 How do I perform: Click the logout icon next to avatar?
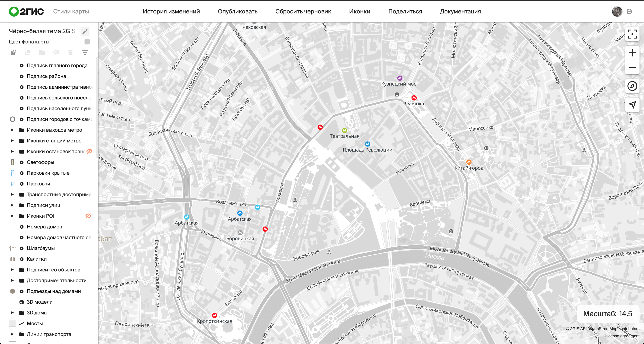click(x=629, y=11)
